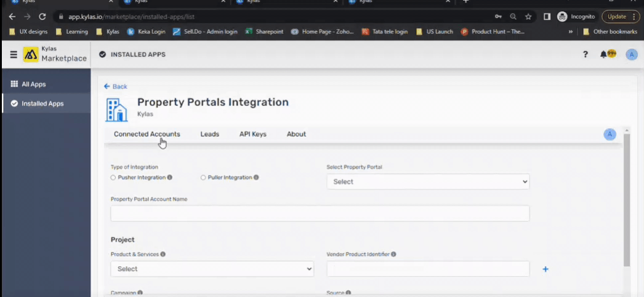The height and width of the screenshot is (297, 644).
Task: Open the browser side panel icon
Action: (547, 17)
